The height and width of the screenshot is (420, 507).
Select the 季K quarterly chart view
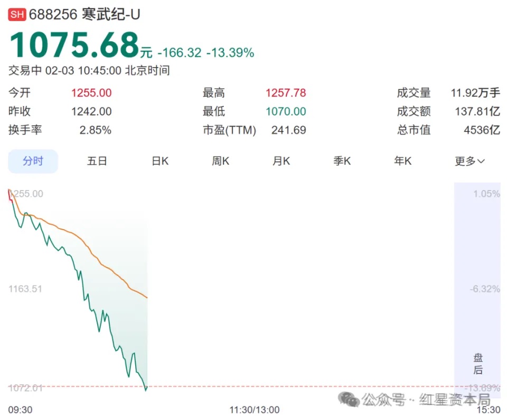click(341, 161)
